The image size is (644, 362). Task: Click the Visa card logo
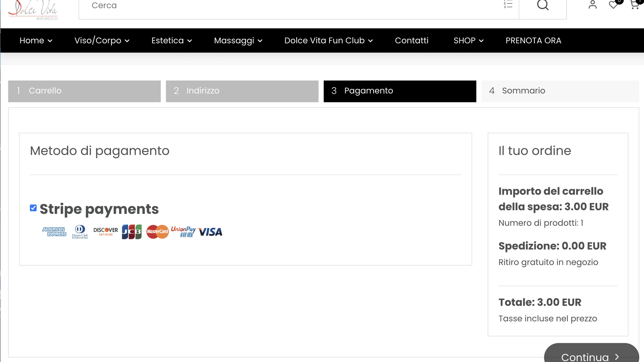(x=210, y=232)
